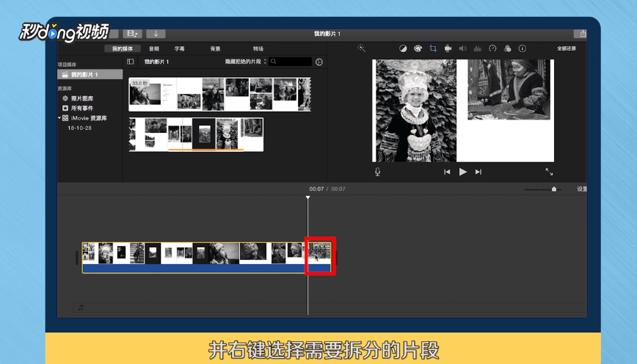Image resolution: width=637 pixels, height=364 pixels.
Task: Open the color correction palette tool
Action: point(418,48)
